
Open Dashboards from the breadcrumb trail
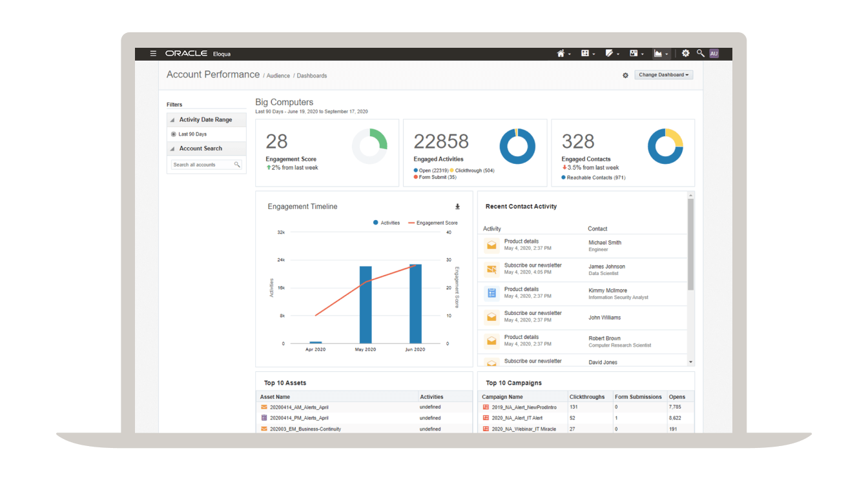312,76
